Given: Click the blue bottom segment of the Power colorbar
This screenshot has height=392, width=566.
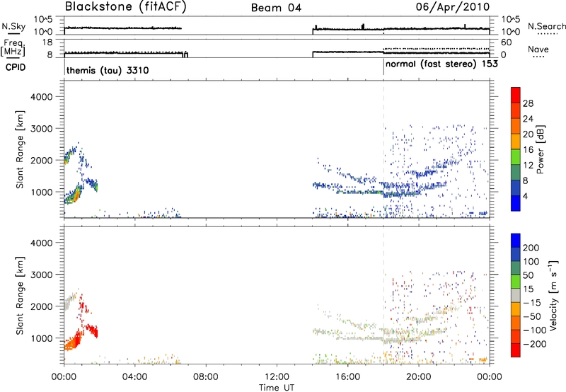Looking at the screenshot, I should pyautogui.click(x=516, y=203).
